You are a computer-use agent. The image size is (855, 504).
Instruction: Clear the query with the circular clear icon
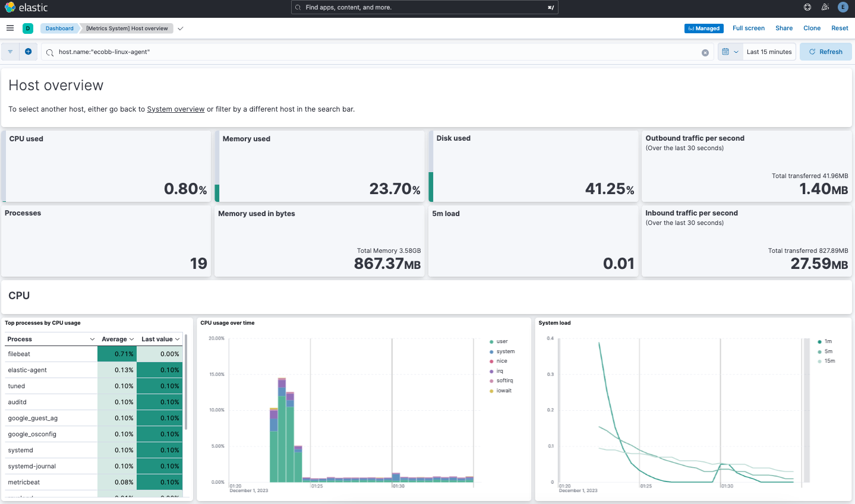(x=705, y=52)
